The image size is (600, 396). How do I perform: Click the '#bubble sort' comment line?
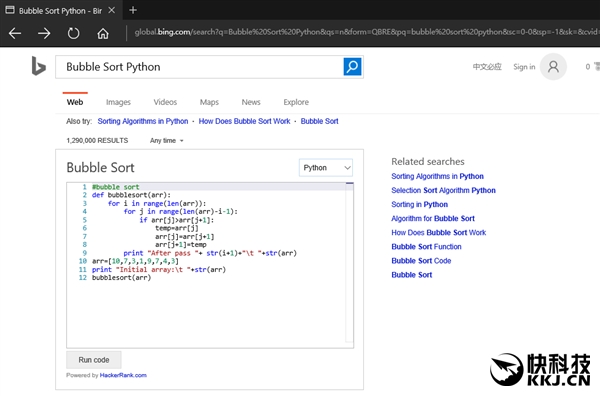pos(116,187)
